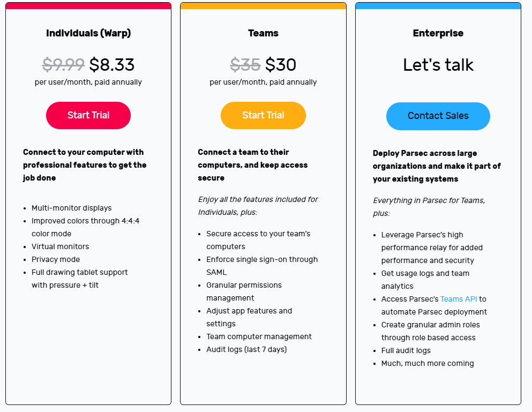Click the orange Teams Start Trial button
The height and width of the screenshot is (412, 532).
pos(263,115)
